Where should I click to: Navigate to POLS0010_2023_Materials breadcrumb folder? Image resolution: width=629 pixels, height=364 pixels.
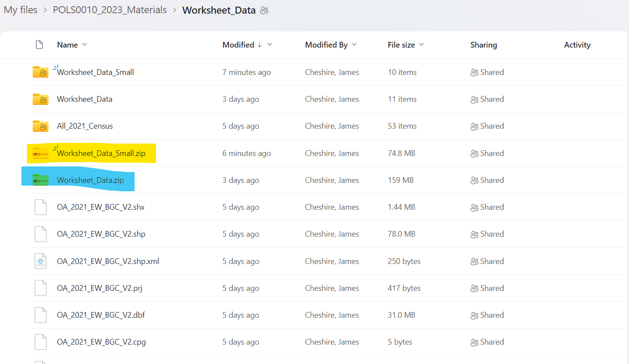point(110,10)
